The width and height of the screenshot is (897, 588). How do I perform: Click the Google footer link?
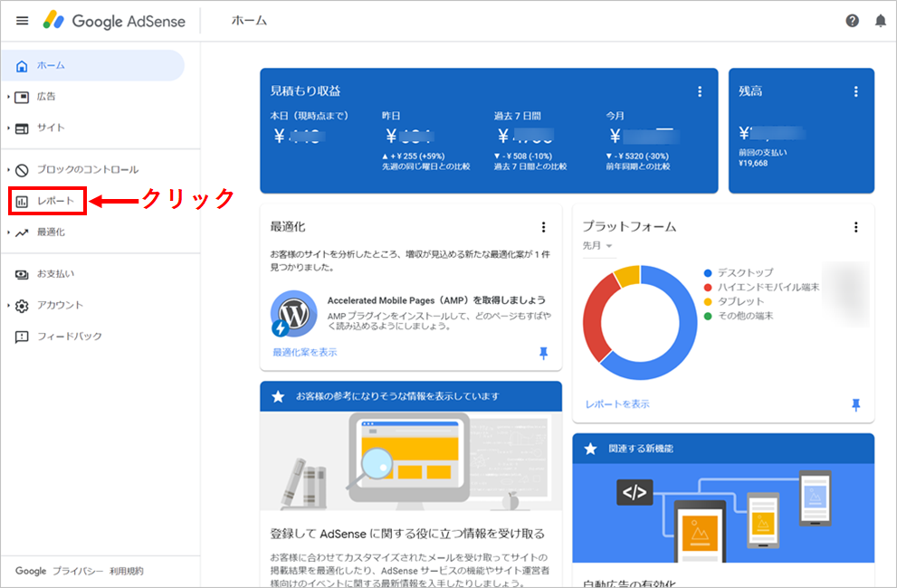pos(31,571)
